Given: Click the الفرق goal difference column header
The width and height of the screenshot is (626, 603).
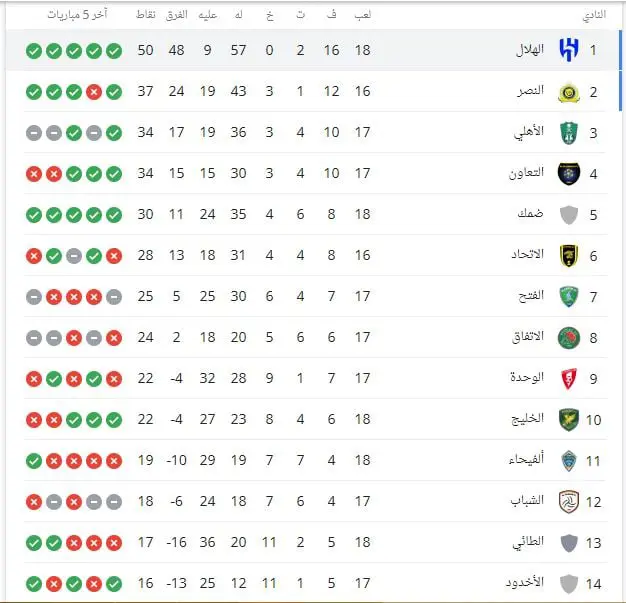Looking at the screenshot, I should click(176, 15).
